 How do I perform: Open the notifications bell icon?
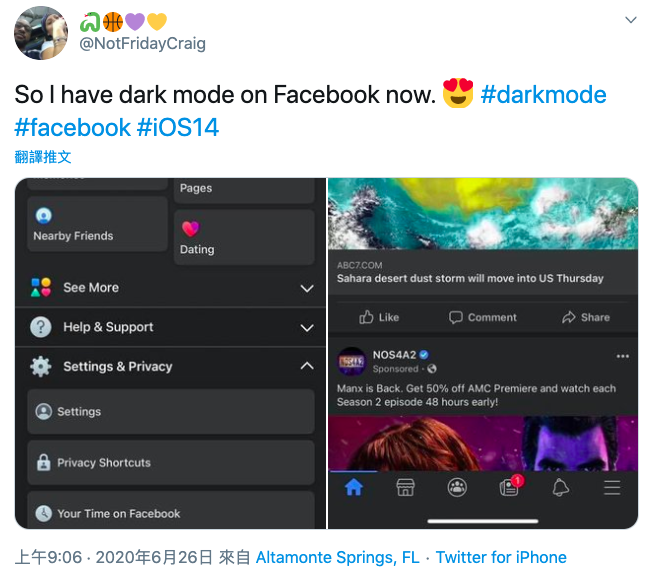pos(561,487)
